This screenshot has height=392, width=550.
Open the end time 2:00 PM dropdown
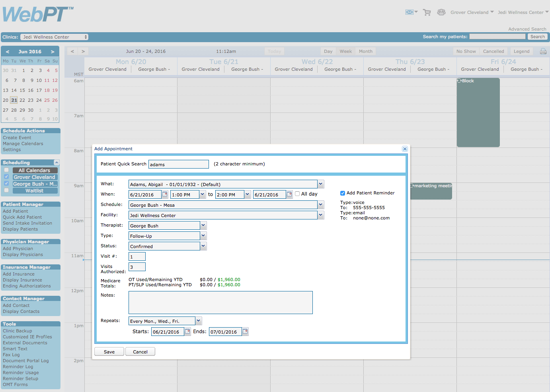click(x=248, y=194)
